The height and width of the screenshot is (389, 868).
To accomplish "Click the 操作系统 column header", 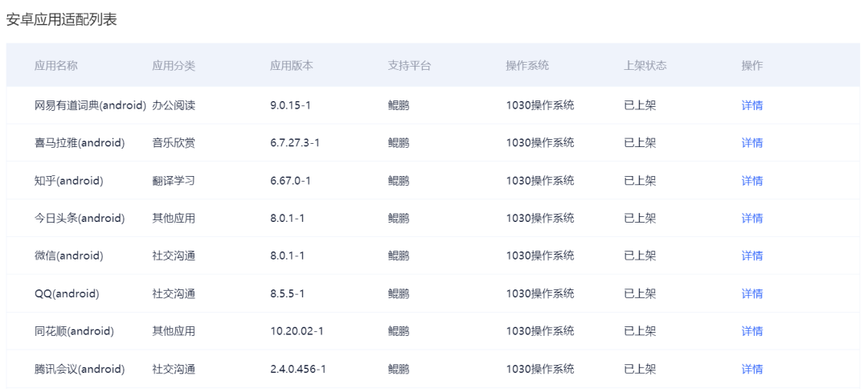I will (x=527, y=66).
